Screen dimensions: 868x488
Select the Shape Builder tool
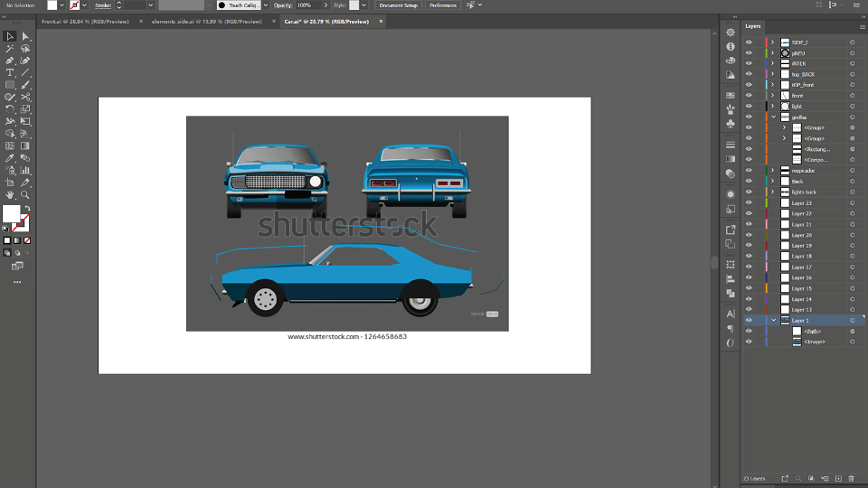[9, 134]
